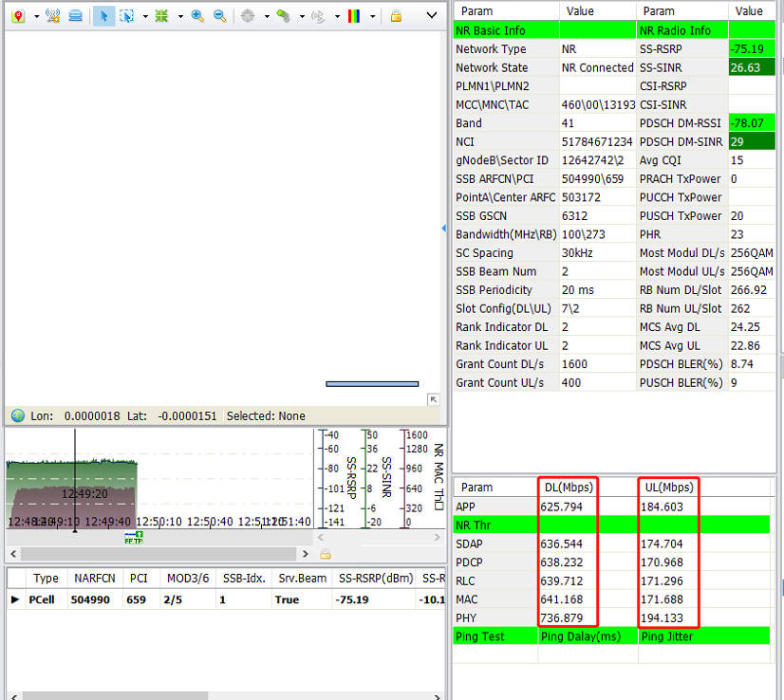This screenshot has height=700, width=784.
Task: Expand the crosshair locate dropdown arrow
Action: (x=267, y=16)
